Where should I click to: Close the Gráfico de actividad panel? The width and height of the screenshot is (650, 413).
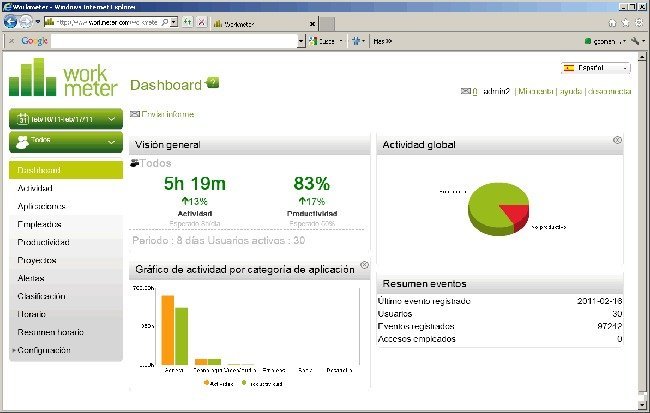[364, 266]
